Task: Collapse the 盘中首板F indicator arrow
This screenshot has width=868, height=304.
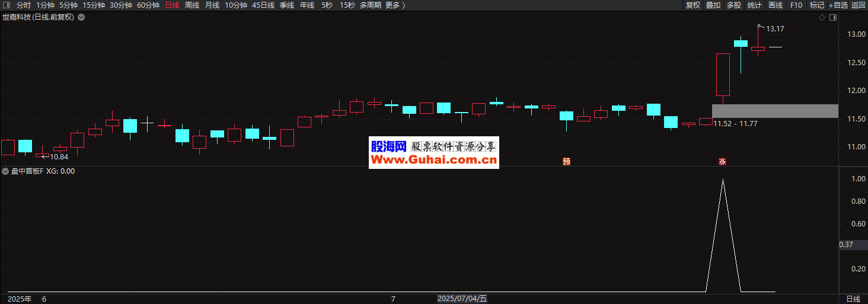Action: click(5, 171)
